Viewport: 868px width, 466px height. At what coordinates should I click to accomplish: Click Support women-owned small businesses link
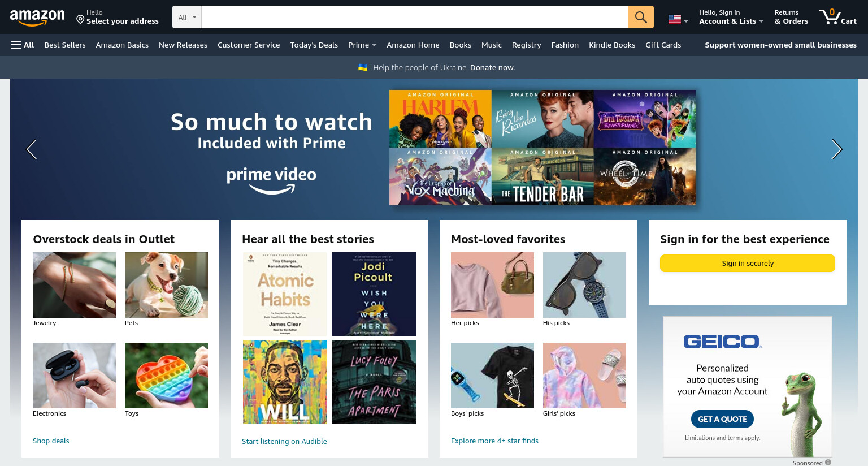(780, 45)
